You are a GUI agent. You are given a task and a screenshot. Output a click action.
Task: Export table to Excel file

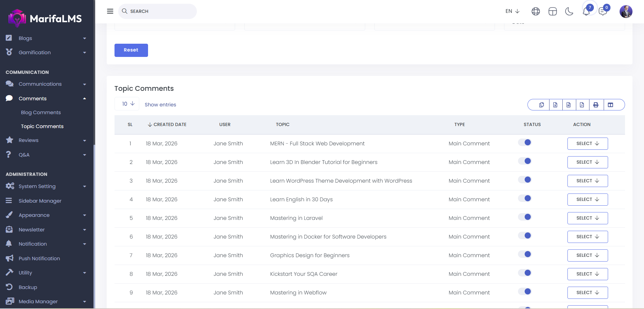coord(555,105)
